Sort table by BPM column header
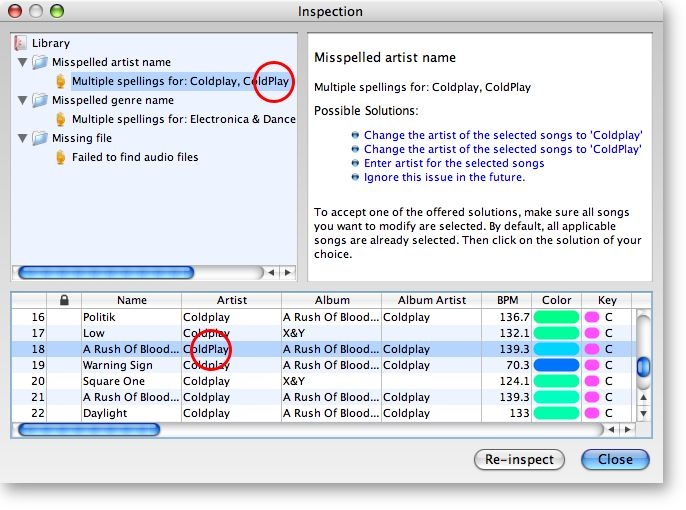The width and height of the screenshot is (686, 510). coord(507,300)
